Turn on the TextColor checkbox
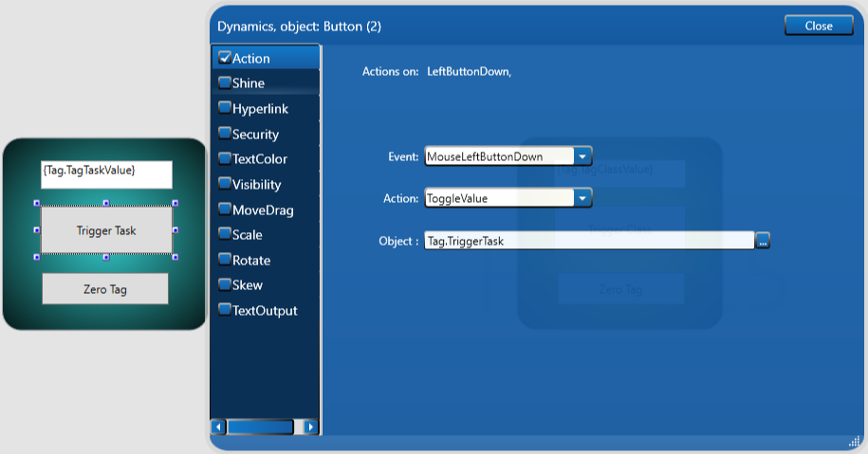Screen dimensions: 868x454 tap(225, 158)
